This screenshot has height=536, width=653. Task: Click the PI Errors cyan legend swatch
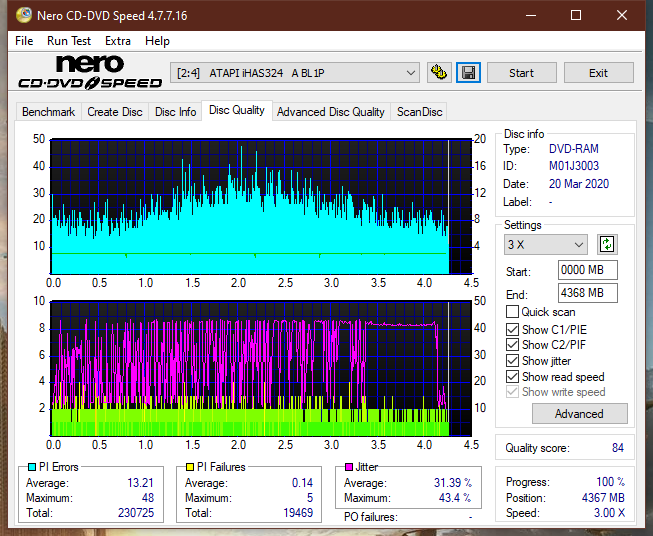pyautogui.click(x=32, y=467)
